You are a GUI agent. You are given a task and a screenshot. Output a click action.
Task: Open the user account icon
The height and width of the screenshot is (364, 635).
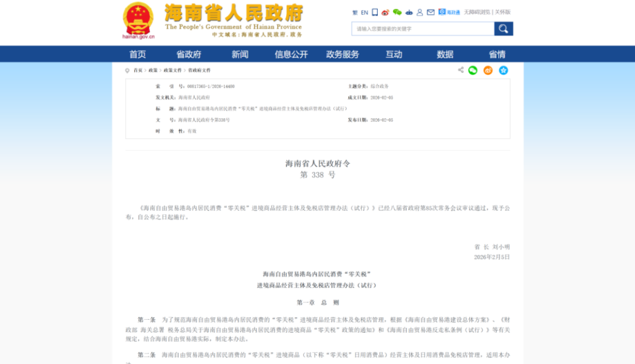click(x=420, y=12)
